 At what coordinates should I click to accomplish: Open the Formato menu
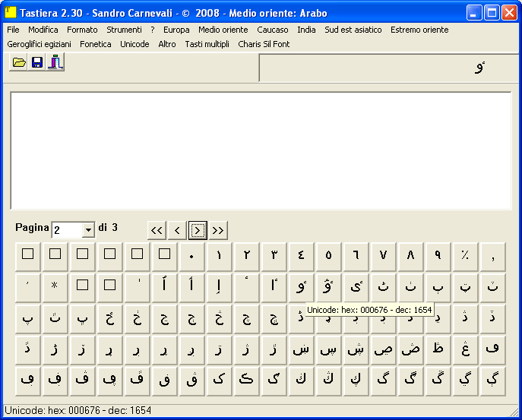[82, 30]
